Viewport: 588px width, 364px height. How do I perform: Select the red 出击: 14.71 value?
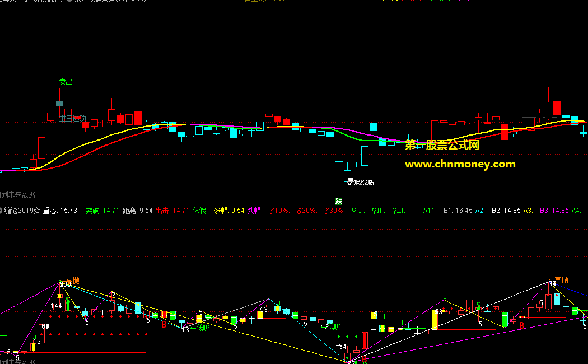(172, 211)
